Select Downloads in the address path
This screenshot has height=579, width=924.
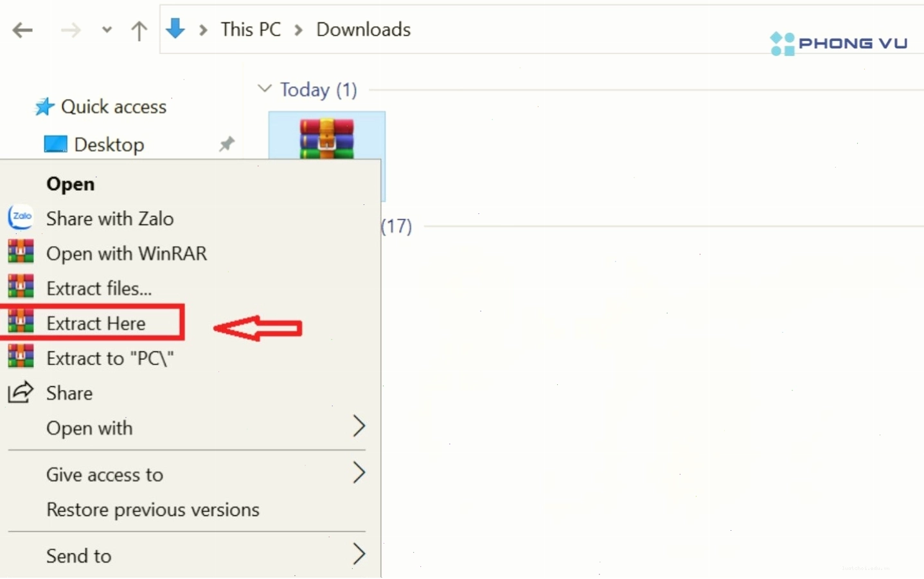pos(363,30)
